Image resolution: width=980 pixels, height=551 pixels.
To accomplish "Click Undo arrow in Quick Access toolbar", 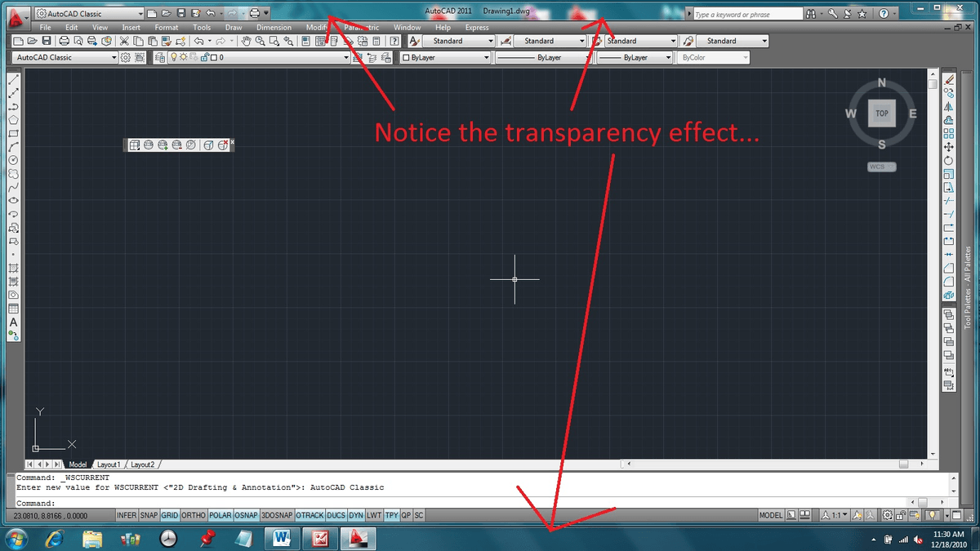I will coord(211,14).
